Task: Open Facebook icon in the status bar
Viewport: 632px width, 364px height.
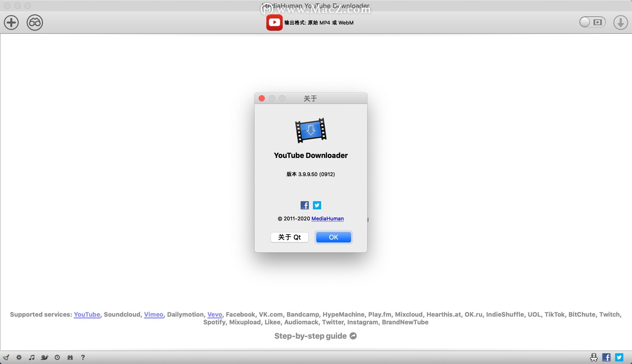Action: 606,357
